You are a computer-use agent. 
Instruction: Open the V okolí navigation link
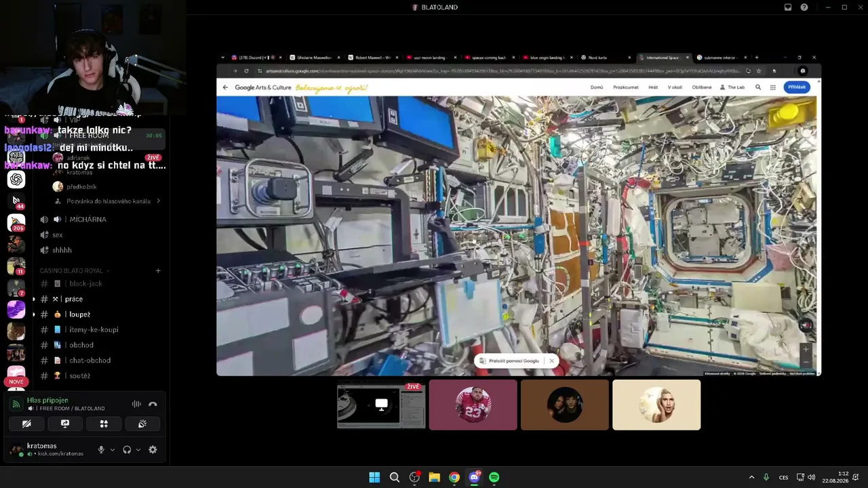675,87
